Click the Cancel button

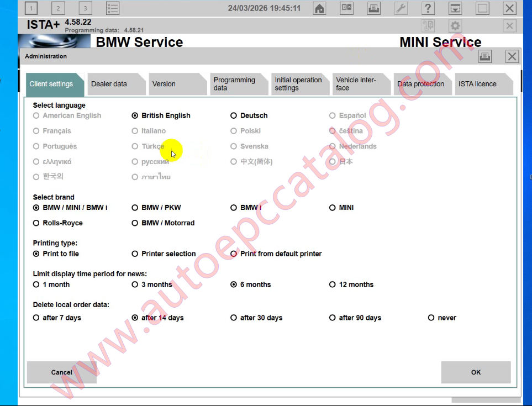[x=61, y=372]
